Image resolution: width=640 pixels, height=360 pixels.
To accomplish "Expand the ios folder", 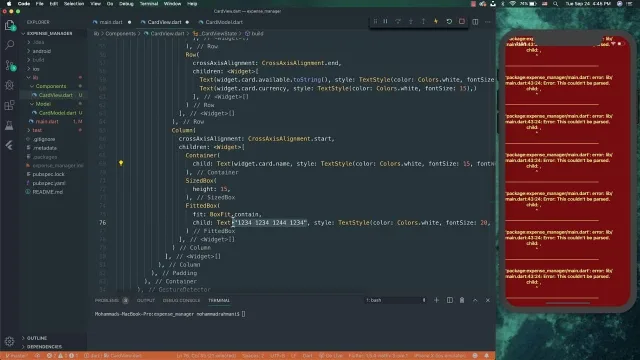I will [x=36, y=69].
